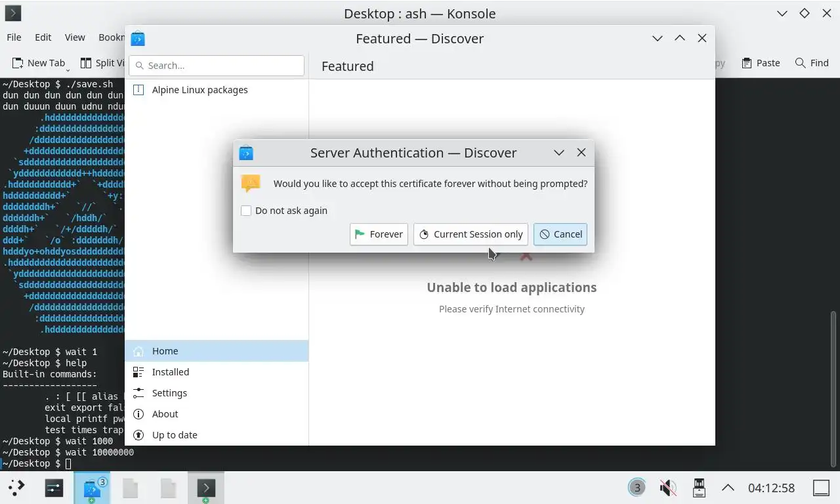Click the show desktop button in taskbar
This screenshot has height=504, width=840.
pyautogui.click(x=822, y=488)
